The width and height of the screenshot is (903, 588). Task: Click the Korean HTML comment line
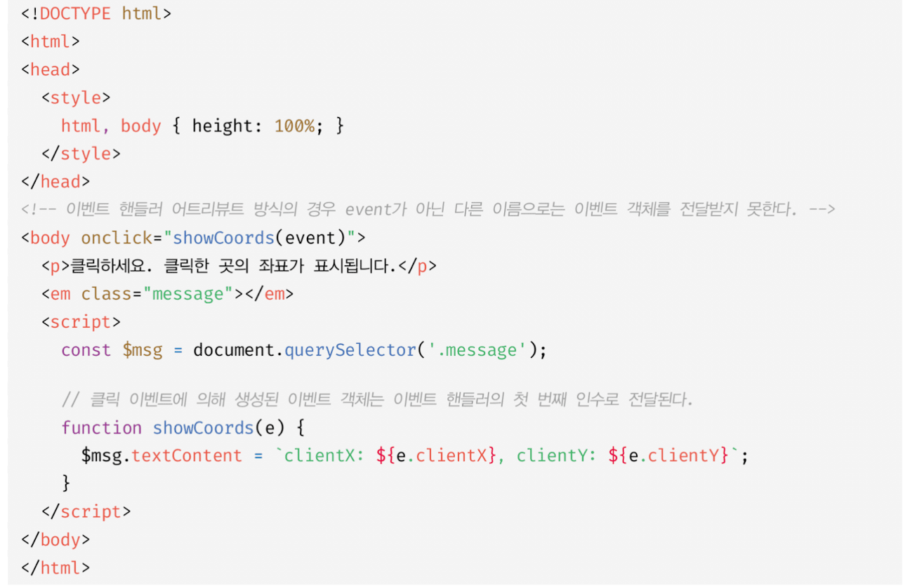pos(428,210)
